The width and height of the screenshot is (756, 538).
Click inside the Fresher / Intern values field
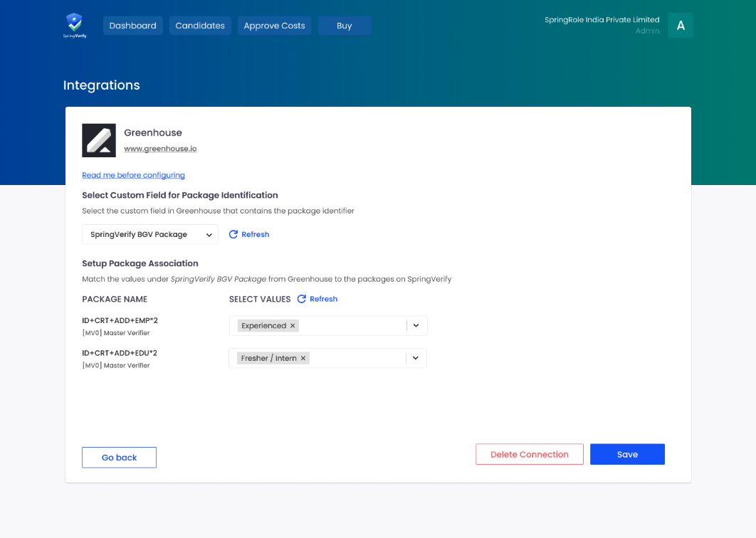(328, 358)
